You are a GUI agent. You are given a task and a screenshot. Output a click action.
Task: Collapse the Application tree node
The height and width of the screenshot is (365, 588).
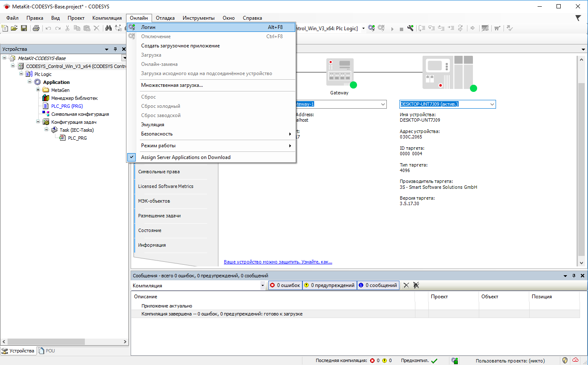pos(30,82)
